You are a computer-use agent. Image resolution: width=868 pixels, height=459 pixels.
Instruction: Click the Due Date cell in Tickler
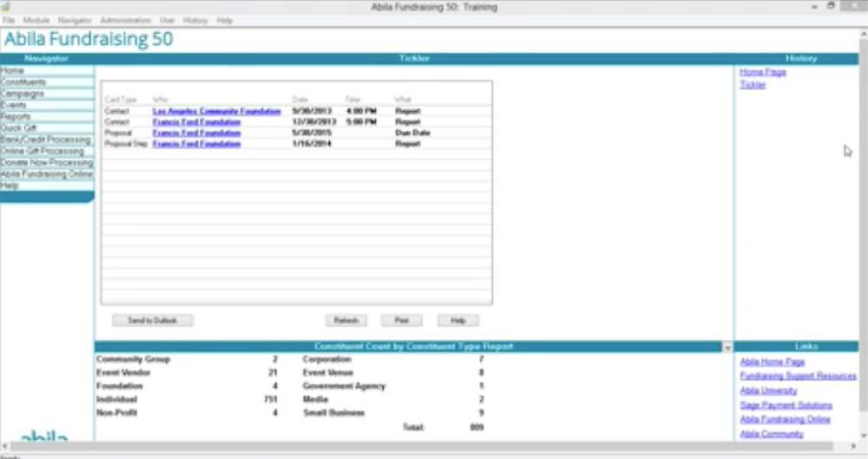pyautogui.click(x=412, y=133)
